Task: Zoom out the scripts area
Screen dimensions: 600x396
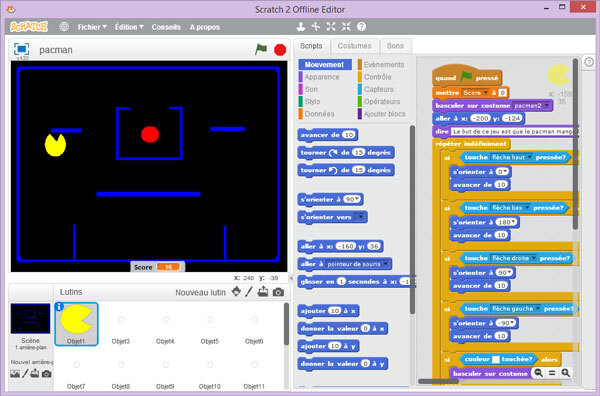Action: [538, 373]
